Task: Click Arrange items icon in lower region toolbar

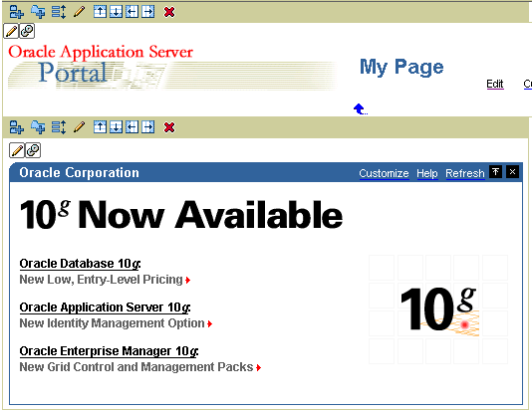Action: click(59, 127)
